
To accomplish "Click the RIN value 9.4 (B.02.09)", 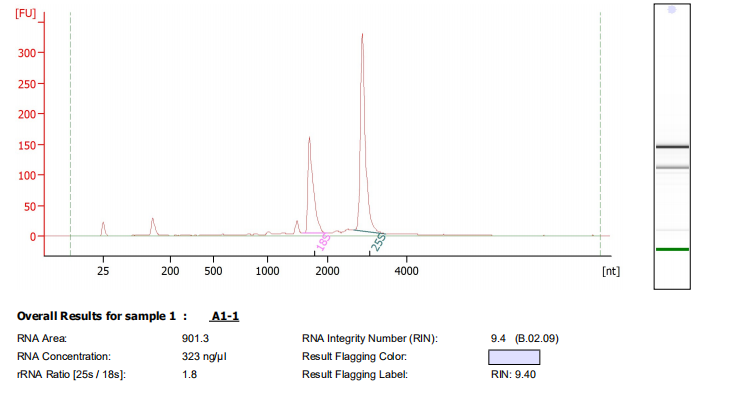I will tap(524, 338).
